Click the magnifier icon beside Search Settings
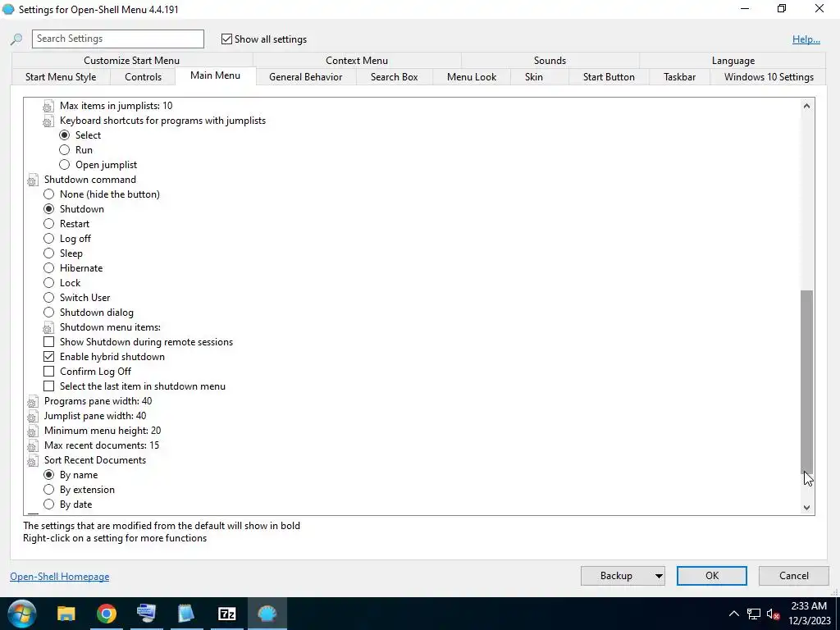Screen dimensions: 840x630 [16, 39]
